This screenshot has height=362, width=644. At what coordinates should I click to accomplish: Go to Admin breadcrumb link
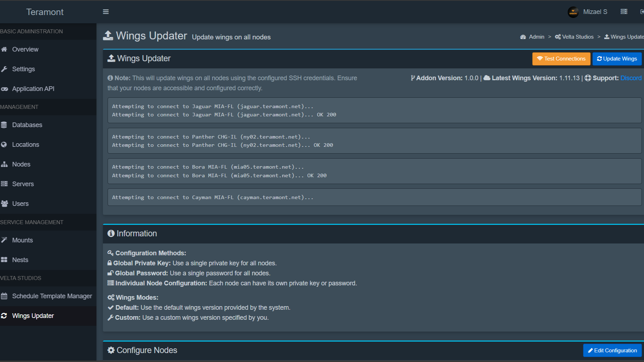(536, 37)
